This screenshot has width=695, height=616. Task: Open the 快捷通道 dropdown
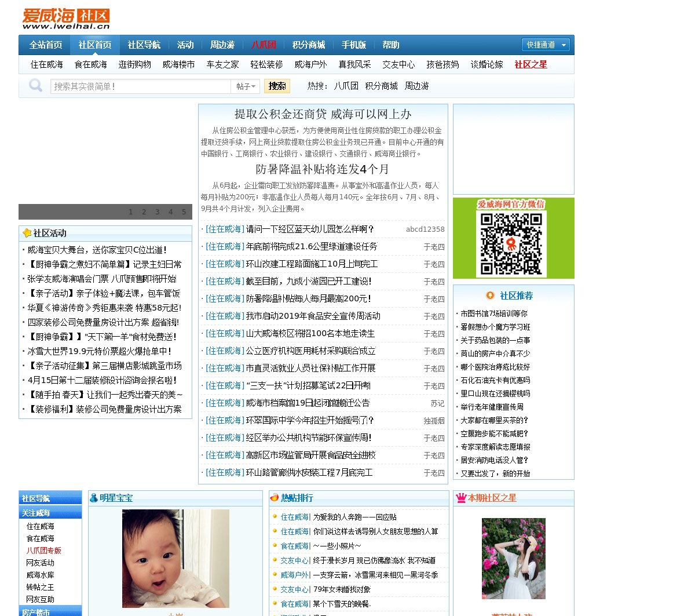pos(546,45)
